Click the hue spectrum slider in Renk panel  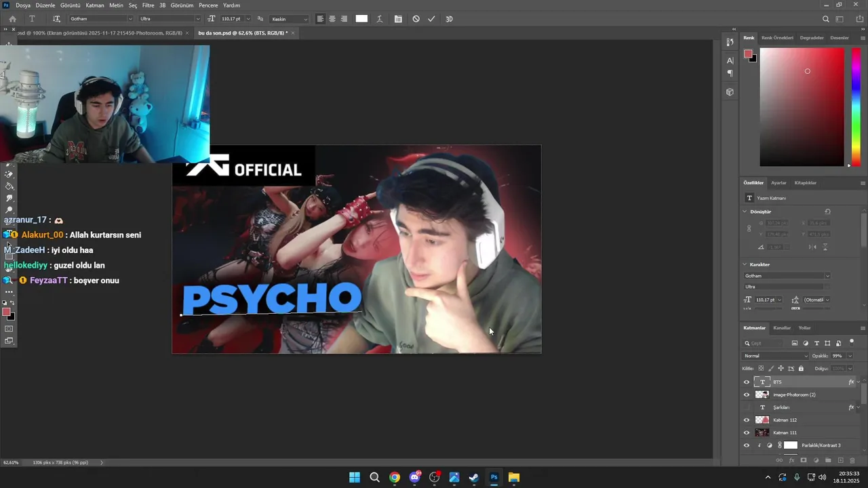(856, 107)
